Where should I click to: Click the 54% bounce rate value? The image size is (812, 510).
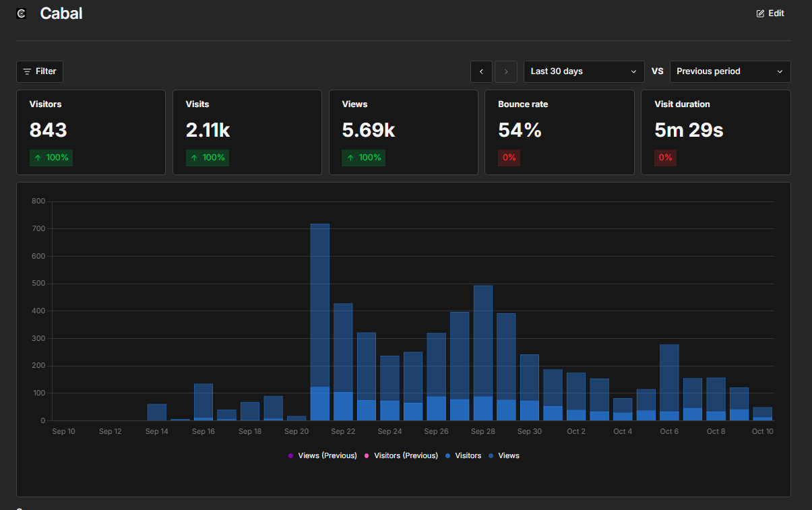pos(520,130)
